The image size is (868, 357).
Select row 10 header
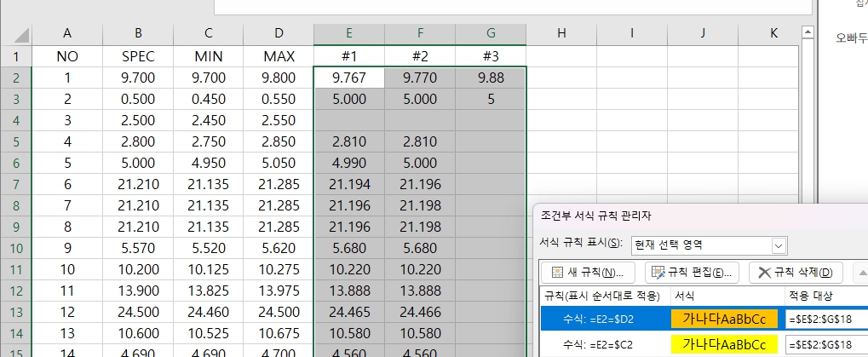pos(16,249)
